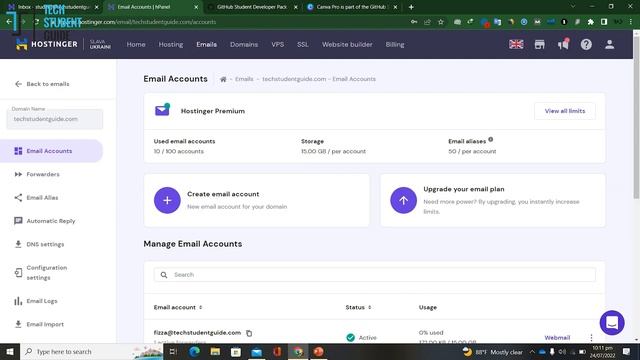Open the Microsoft Store taskbar icon
Viewport: 640px width, 360px height.
pos(236,351)
